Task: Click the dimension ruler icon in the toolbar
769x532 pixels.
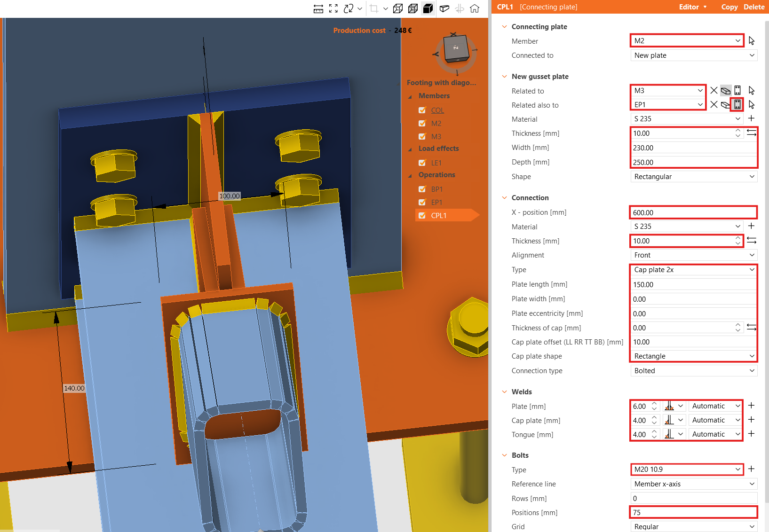Action: [318, 8]
